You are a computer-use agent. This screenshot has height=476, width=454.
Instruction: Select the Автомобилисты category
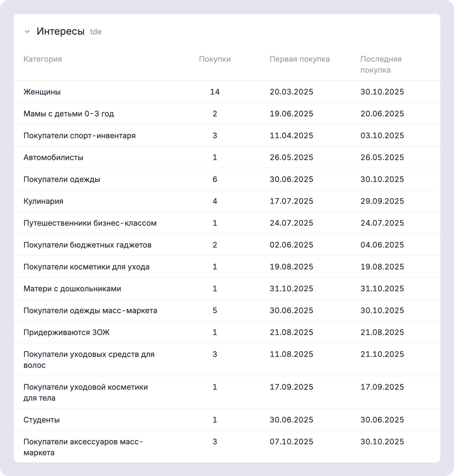[x=54, y=157]
